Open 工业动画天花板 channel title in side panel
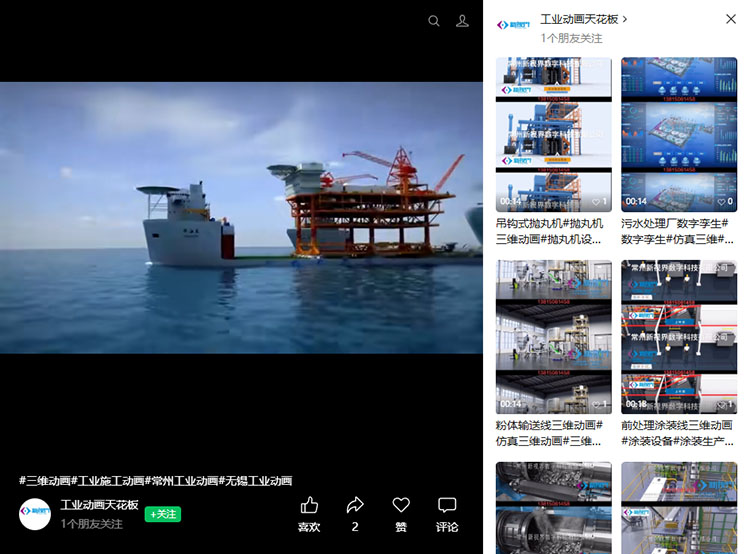The image size is (750, 554). (579, 19)
